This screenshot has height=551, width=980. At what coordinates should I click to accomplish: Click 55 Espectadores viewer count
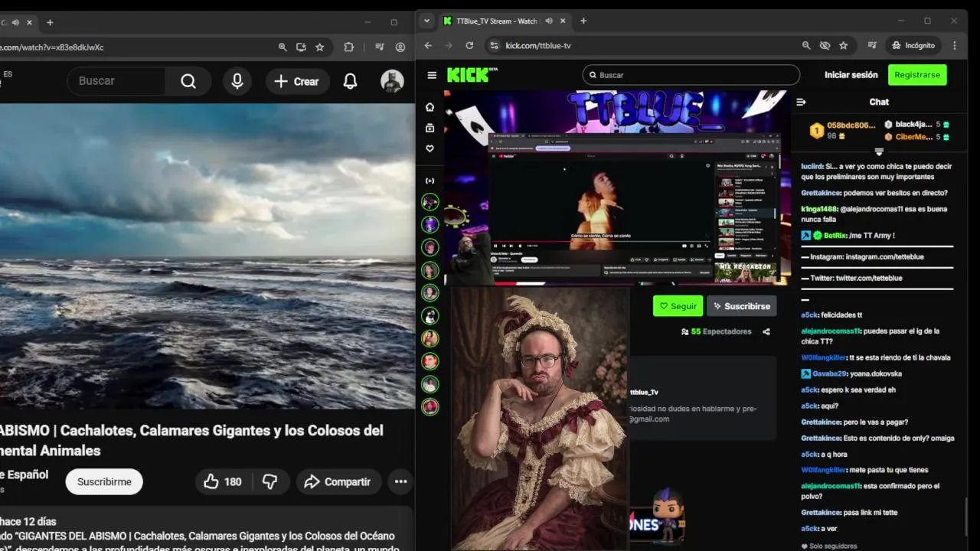[x=716, y=331]
